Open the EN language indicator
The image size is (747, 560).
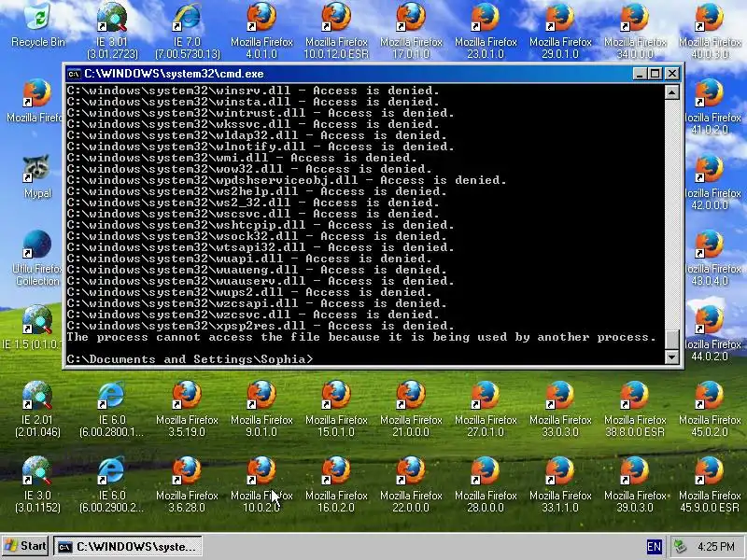click(654, 547)
